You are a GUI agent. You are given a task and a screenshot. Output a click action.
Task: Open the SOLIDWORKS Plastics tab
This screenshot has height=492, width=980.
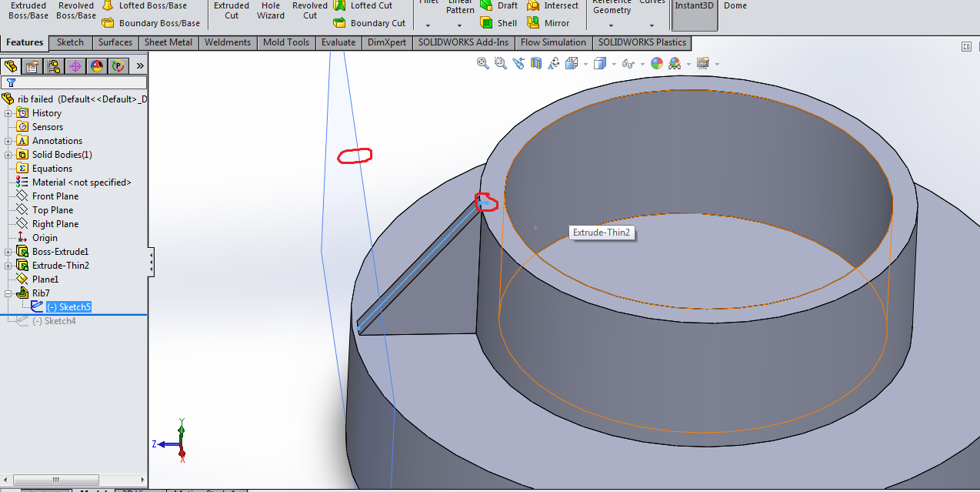642,42
